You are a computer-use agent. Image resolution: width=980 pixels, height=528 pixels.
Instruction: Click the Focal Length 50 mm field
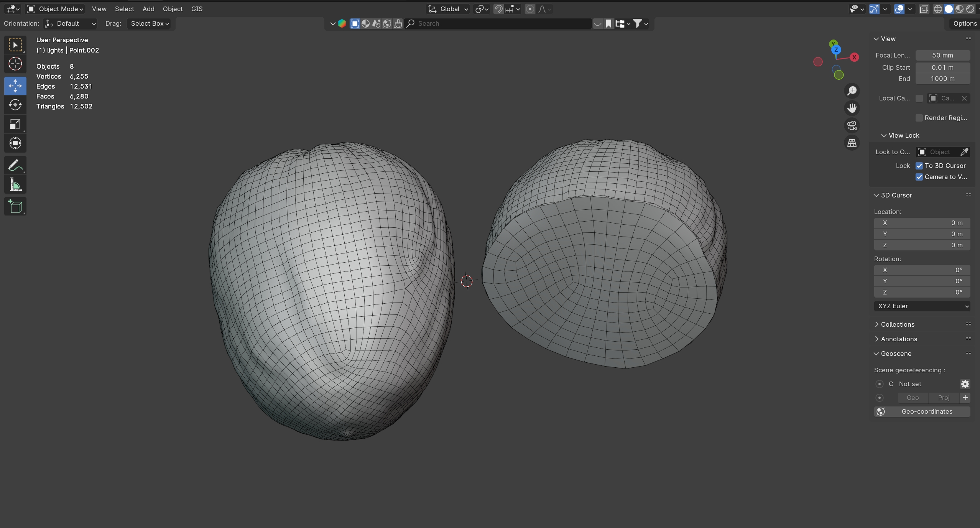coord(942,55)
